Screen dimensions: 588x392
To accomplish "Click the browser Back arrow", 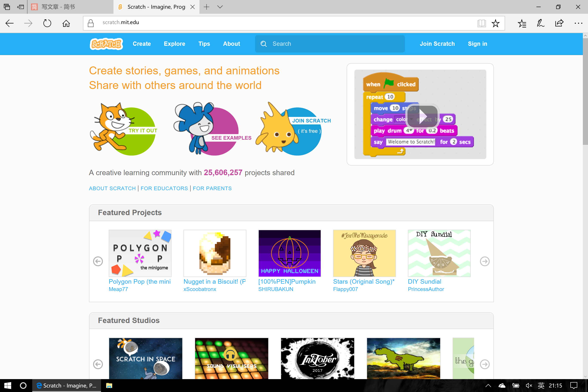I will [x=9, y=23].
